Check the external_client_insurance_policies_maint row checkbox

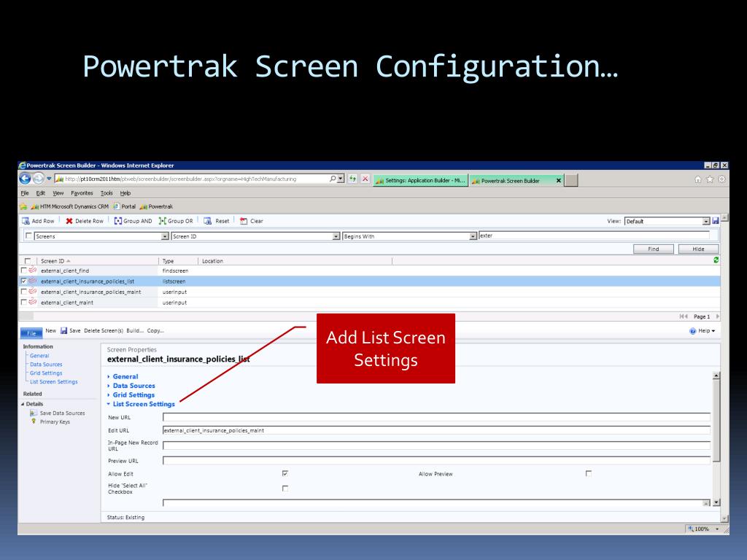point(24,292)
